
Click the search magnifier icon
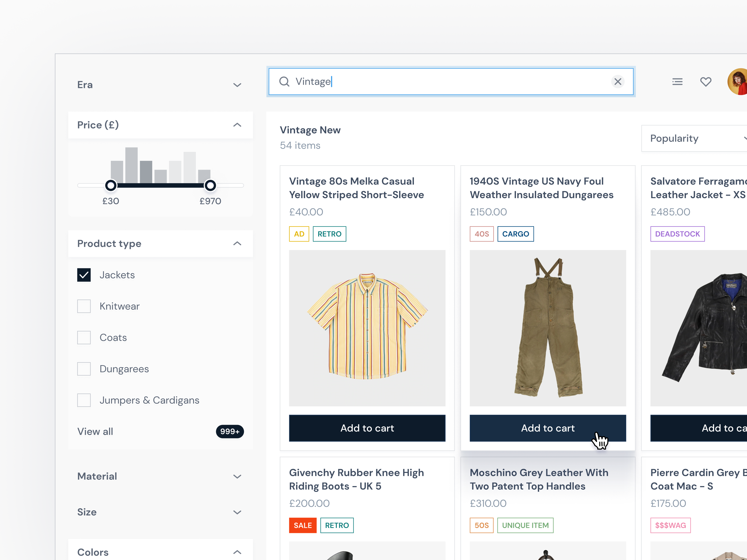coord(284,82)
